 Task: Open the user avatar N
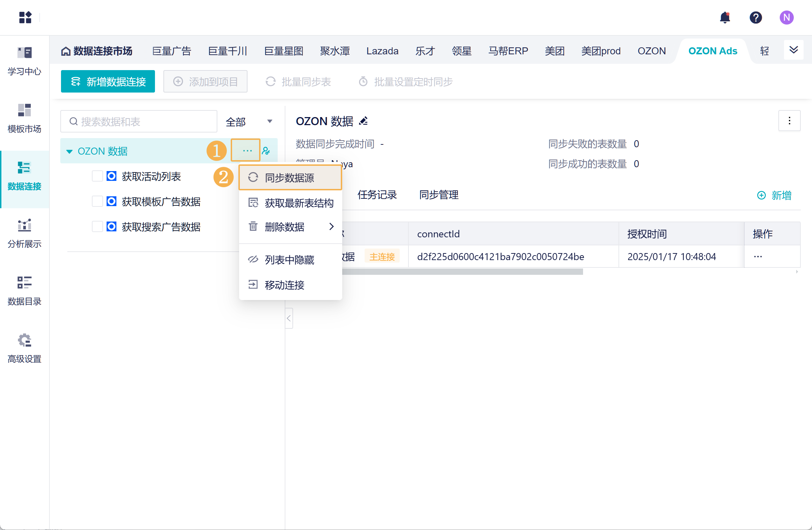pyautogui.click(x=786, y=17)
